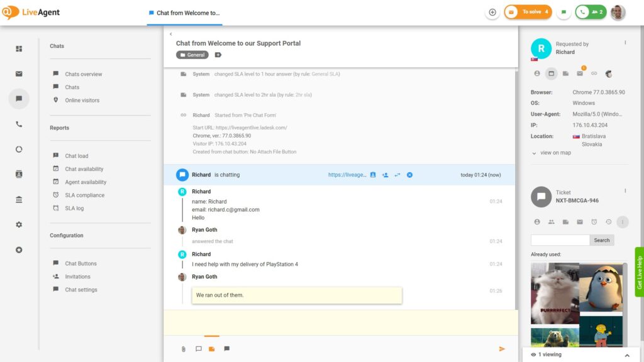
Task: Click the send message arrow icon
Action: click(x=502, y=348)
